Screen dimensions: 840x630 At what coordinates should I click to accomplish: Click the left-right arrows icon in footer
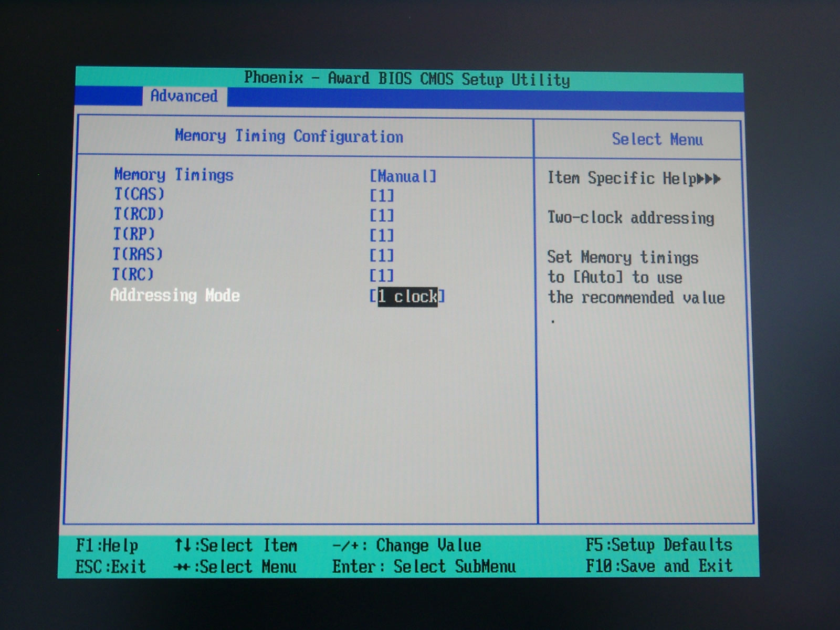[182, 568]
